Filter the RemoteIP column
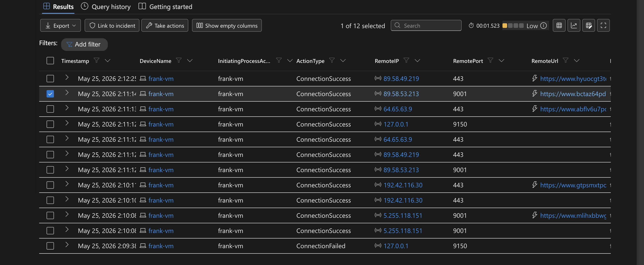This screenshot has height=265, width=644. [406, 60]
